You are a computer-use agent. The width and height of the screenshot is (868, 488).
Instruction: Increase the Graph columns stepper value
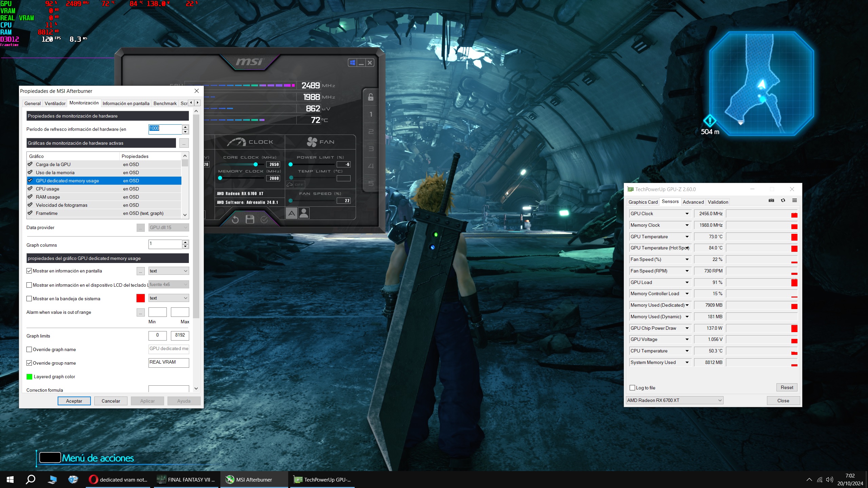(185, 242)
